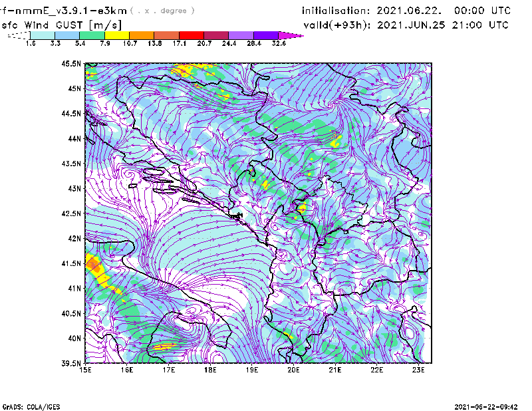Click the lavender 24.4–28.4 legend swatch
The height and width of the screenshot is (411, 532).
point(241,35)
